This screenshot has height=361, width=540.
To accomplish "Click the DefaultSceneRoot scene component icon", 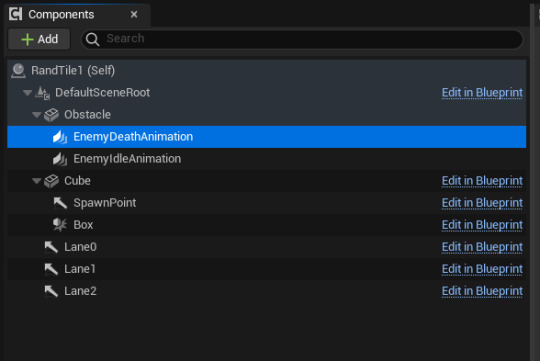I will tap(43, 93).
